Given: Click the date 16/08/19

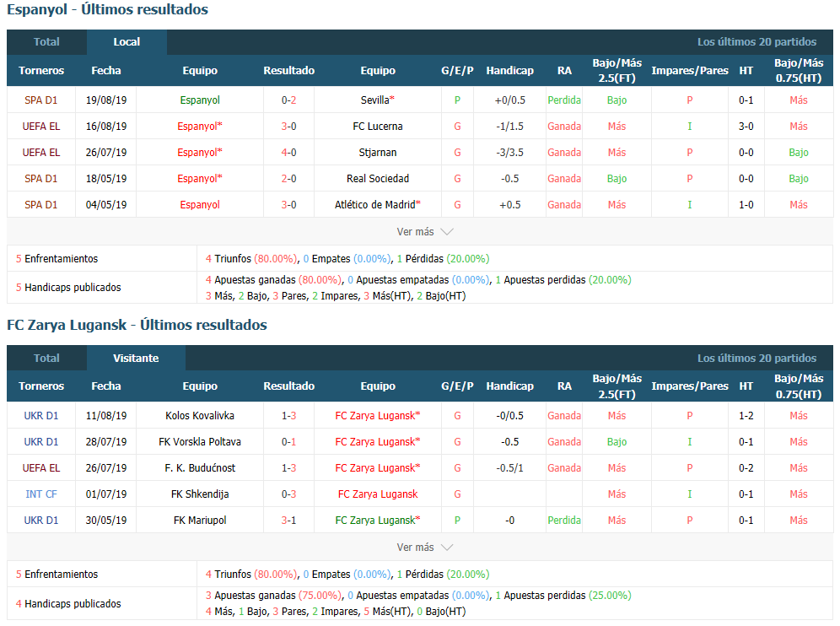Looking at the screenshot, I should pyautogui.click(x=106, y=127).
